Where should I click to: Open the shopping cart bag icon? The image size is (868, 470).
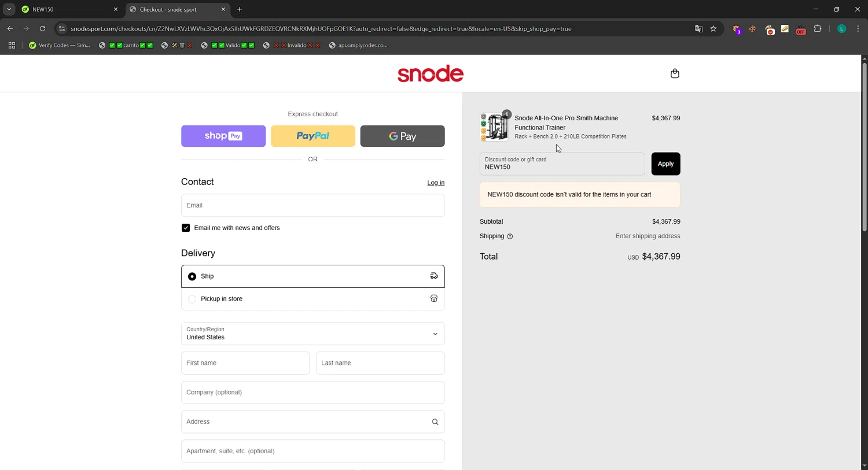coord(675,73)
